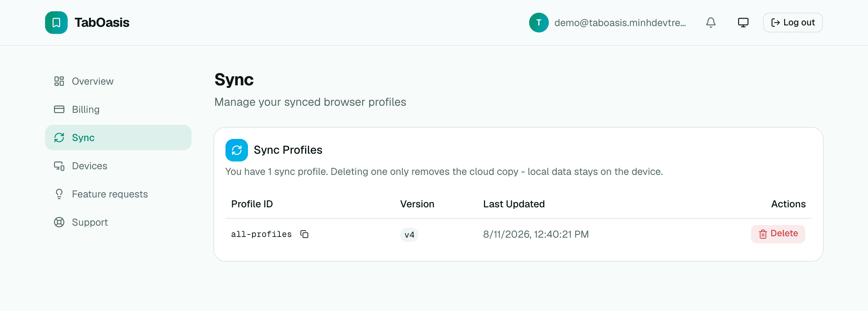Go to Billing in the sidebar
The image size is (868, 311).
pos(118,109)
